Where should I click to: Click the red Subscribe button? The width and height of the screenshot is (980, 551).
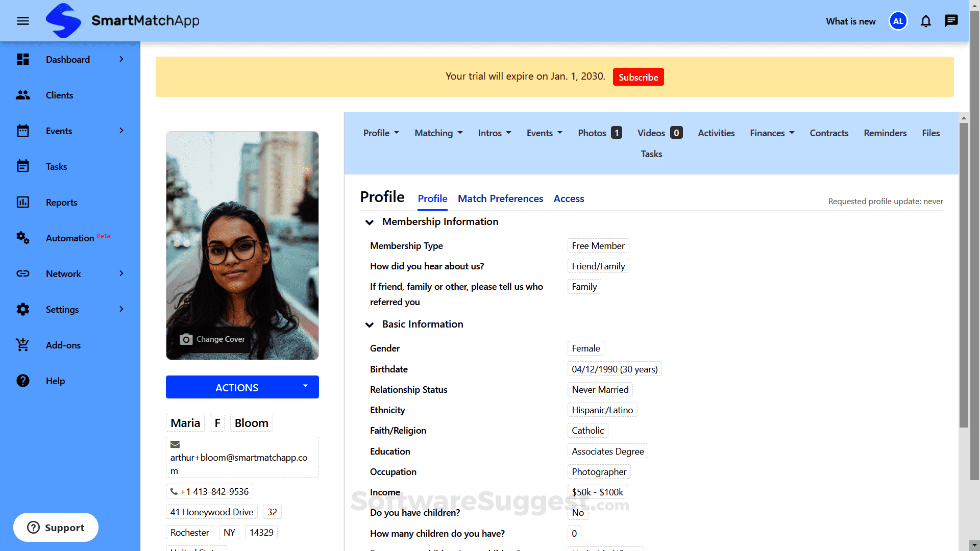(638, 77)
